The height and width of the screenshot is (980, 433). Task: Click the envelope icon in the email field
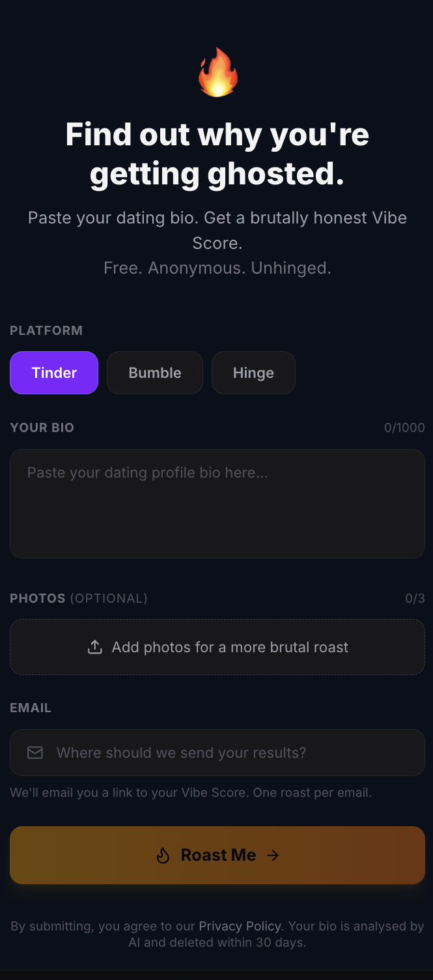click(x=35, y=753)
